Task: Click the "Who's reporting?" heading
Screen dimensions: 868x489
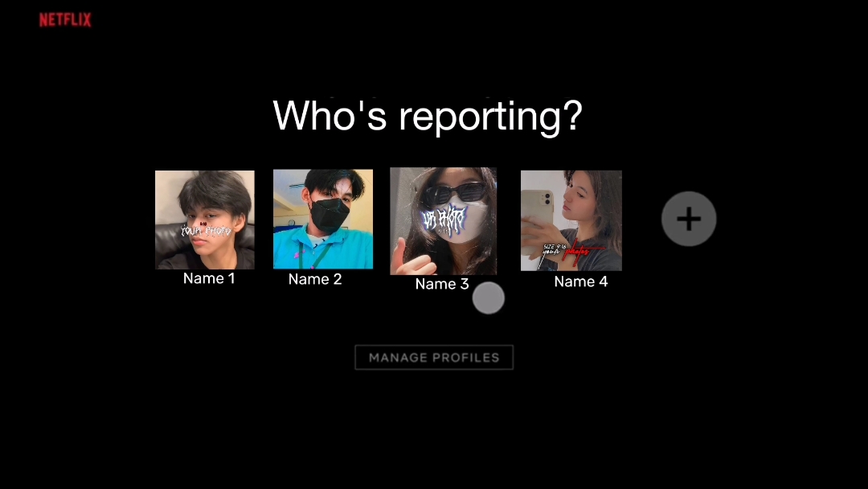Action: [428, 116]
